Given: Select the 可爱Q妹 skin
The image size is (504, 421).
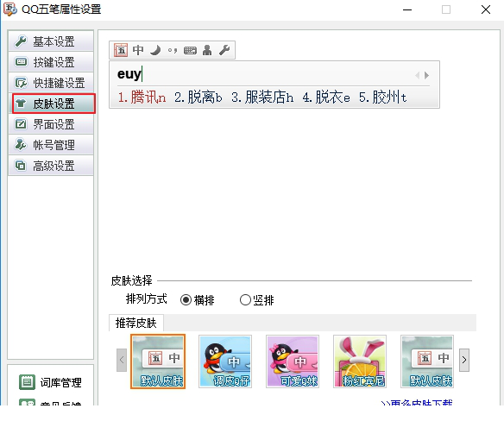Looking at the screenshot, I should (x=293, y=361).
